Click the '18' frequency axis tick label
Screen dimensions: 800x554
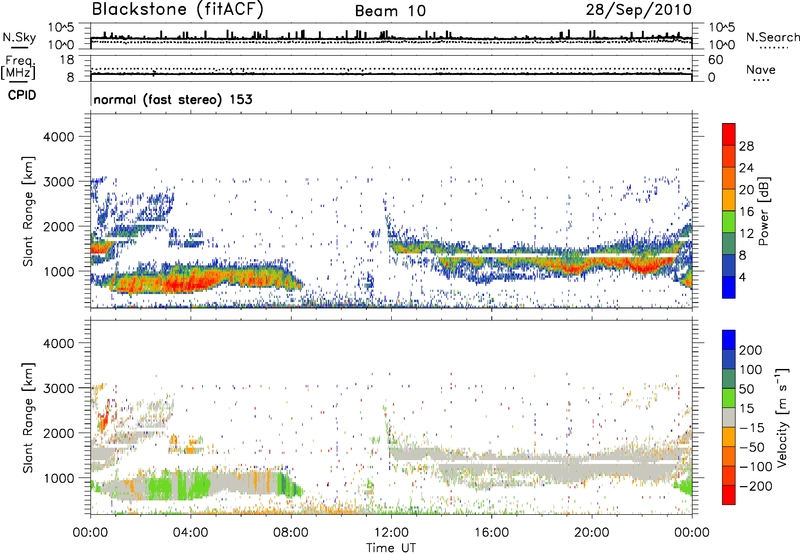point(67,60)
